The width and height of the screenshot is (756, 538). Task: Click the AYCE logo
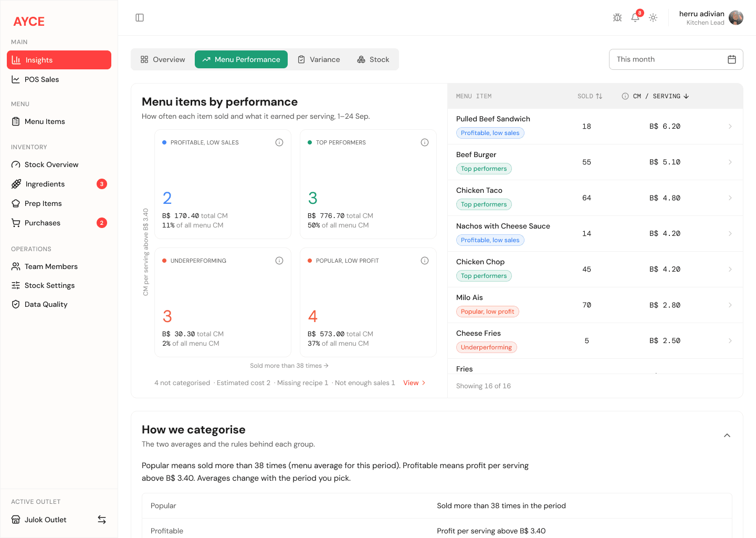(x=29, y=22)
